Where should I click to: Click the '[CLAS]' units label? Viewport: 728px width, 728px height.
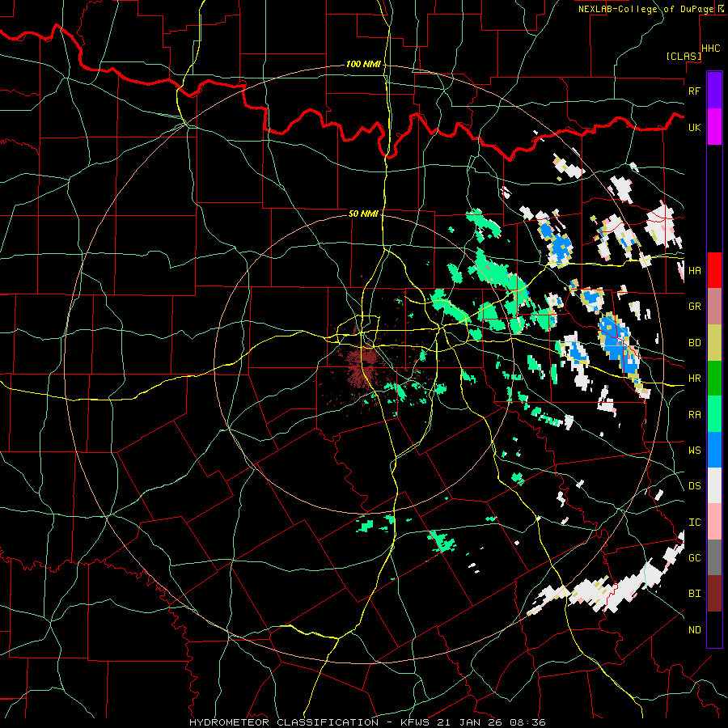click(684, 56)
